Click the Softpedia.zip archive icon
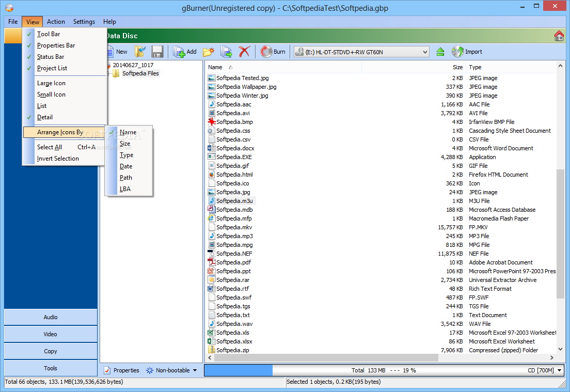This screenshot has height=392, width=570. coord(212,350)
